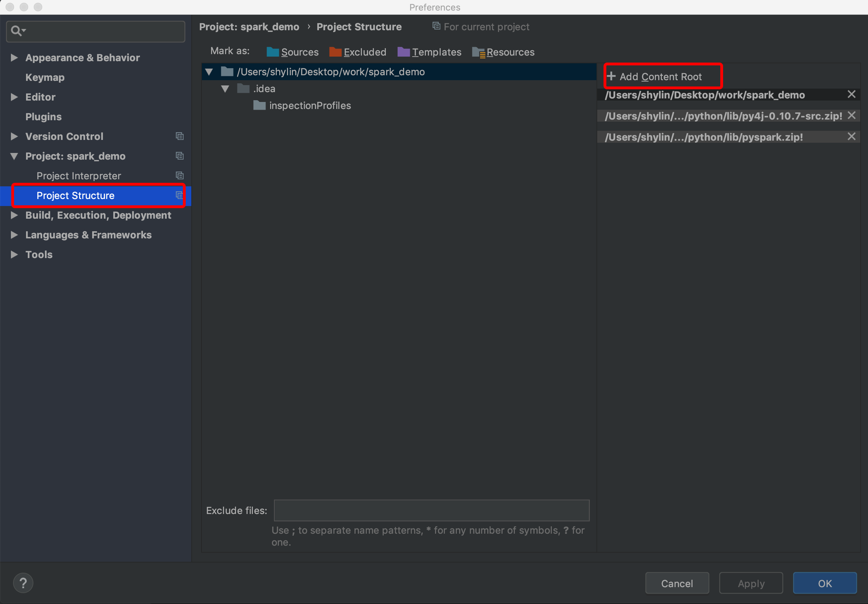Mark folder as Resources
Screen dimensions: 868x604
coord(503,52)
